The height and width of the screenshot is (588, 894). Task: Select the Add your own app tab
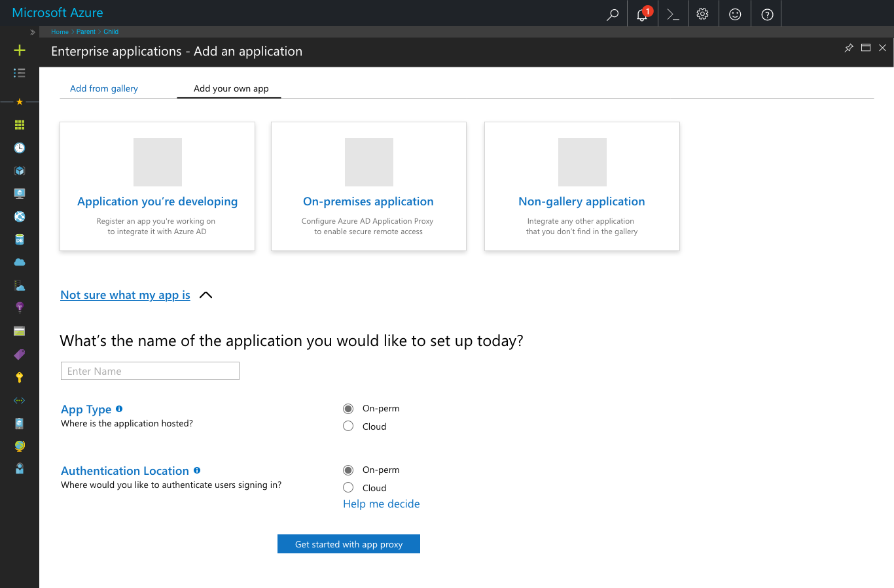(x=231, y=88)
